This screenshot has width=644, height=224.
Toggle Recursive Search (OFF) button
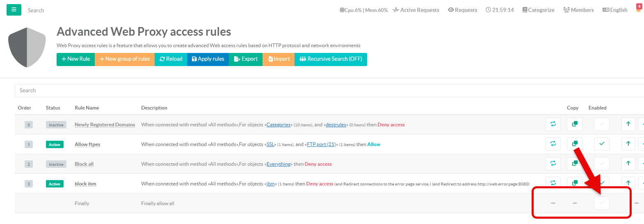tap(331, 59)
